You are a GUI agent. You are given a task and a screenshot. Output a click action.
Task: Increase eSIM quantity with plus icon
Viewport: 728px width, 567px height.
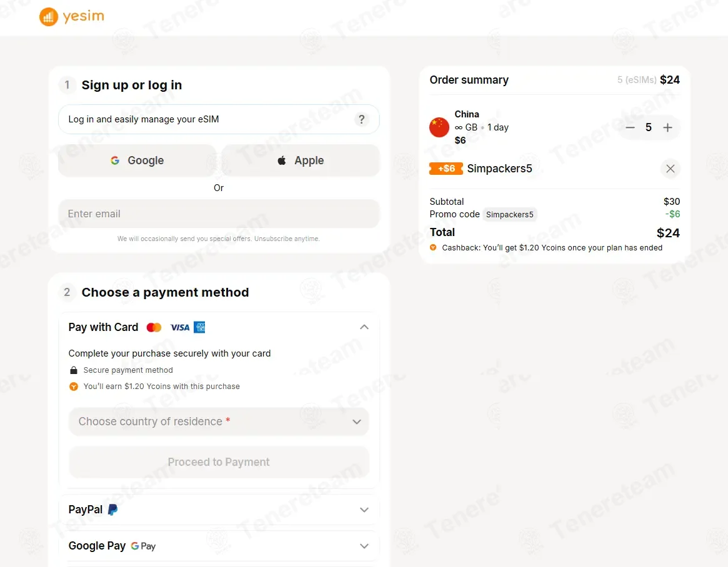coord(667,127)
